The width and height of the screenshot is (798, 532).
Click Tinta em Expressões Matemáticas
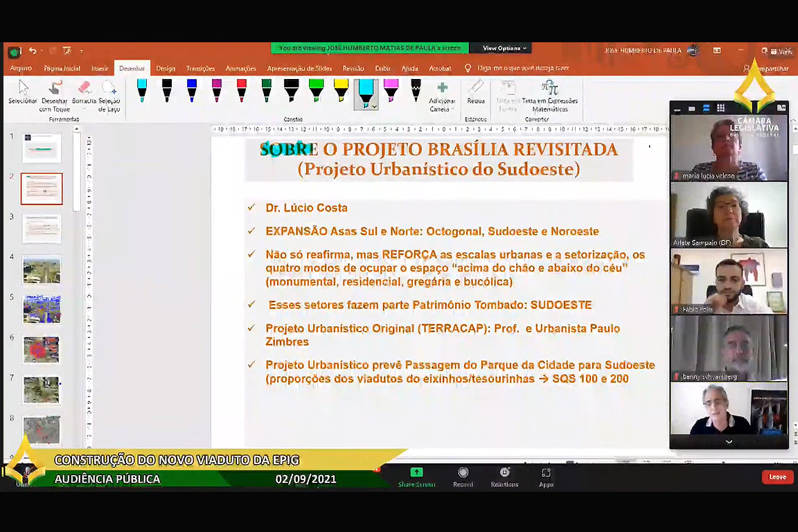[549, 95]
